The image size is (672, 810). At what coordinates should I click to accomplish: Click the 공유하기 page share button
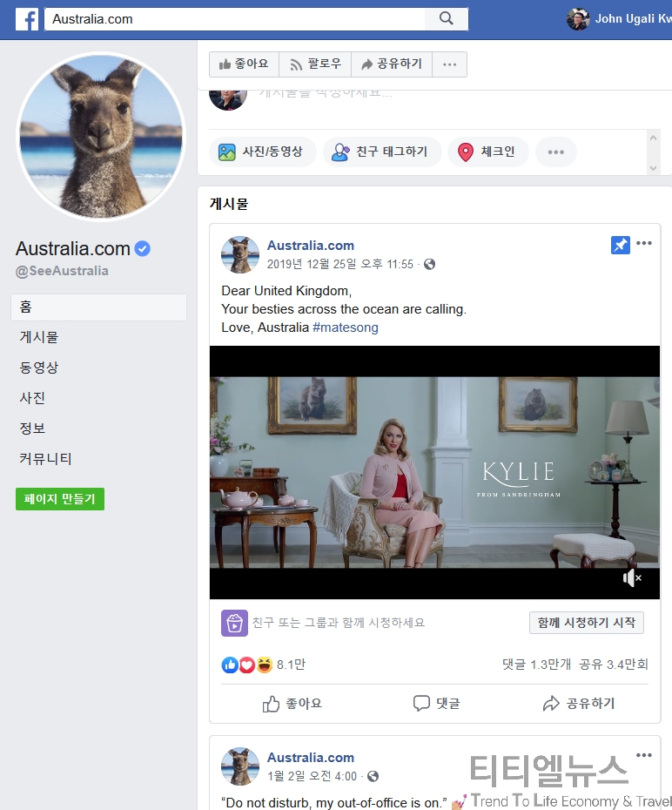tap(392, 64)
